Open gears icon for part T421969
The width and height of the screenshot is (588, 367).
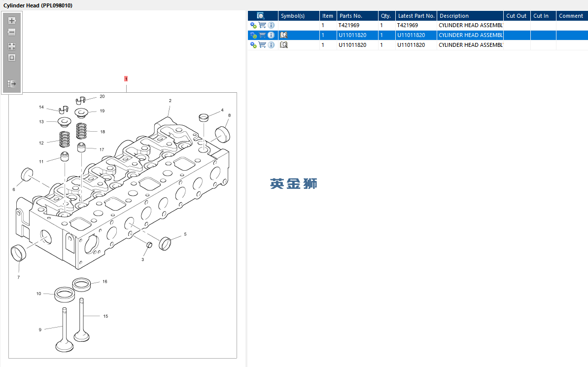(253, 26)
